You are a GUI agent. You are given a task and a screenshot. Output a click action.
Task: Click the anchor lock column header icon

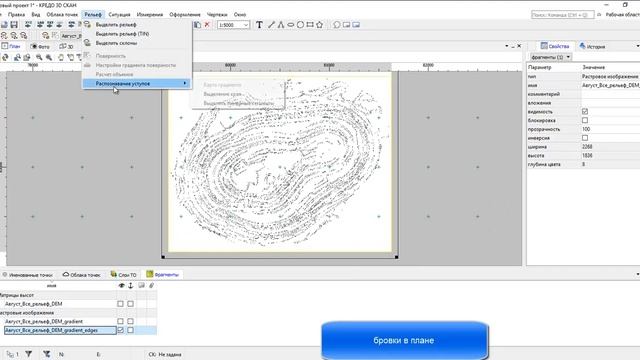pyautogui.click(x=131, y=286)
